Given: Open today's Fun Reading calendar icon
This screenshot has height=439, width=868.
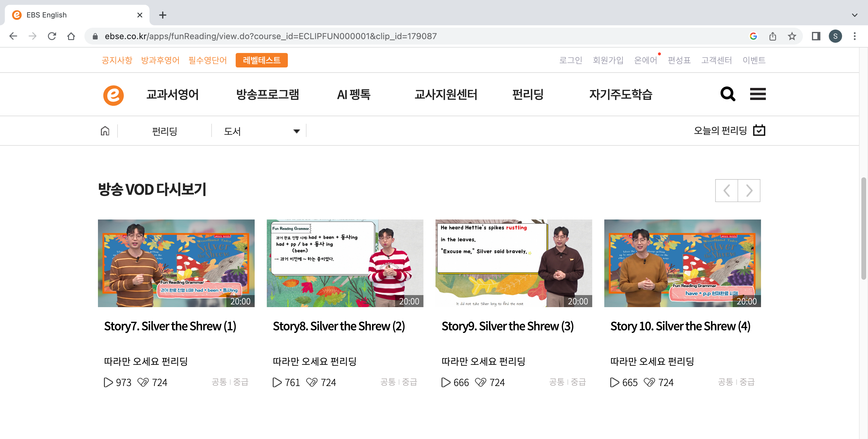Looking at the screenshot, I should tap(759, 130).
